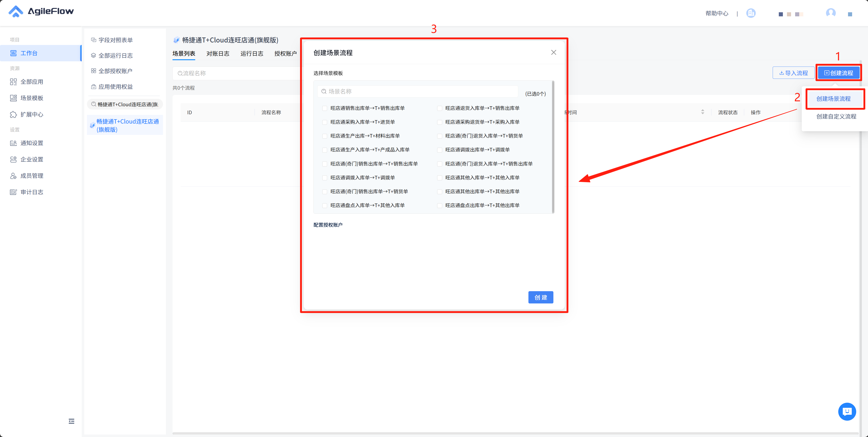Check 旺店通采购入库单→T+进货单 template
This screenshot has width=868, height=437.
pyautogui.click(x=325, y=122)
